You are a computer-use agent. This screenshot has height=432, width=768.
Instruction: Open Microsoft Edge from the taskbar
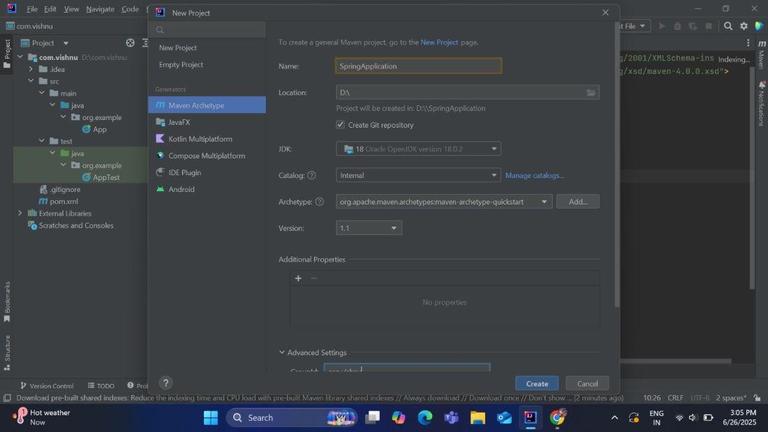pyautogui.click(x=425, y=417)
